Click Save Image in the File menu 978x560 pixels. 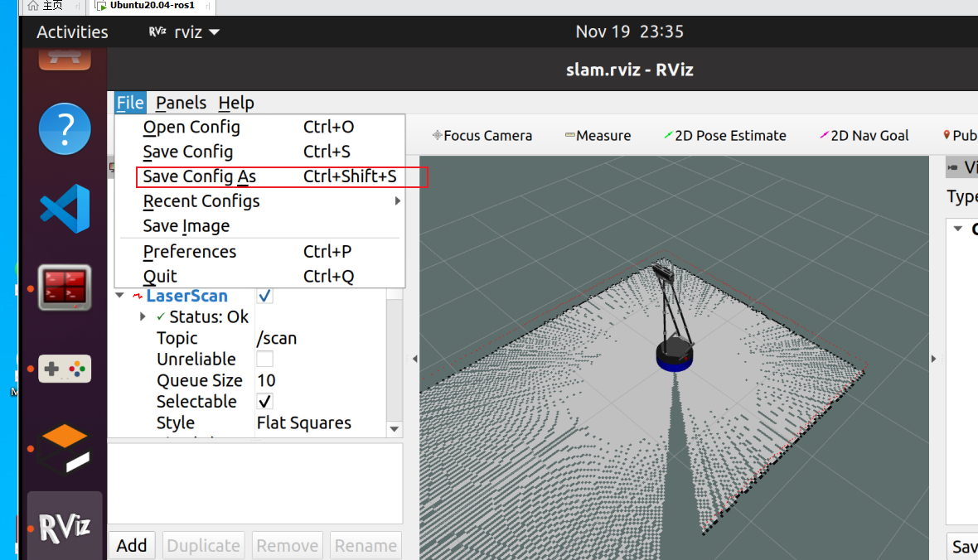click(186, 226)
